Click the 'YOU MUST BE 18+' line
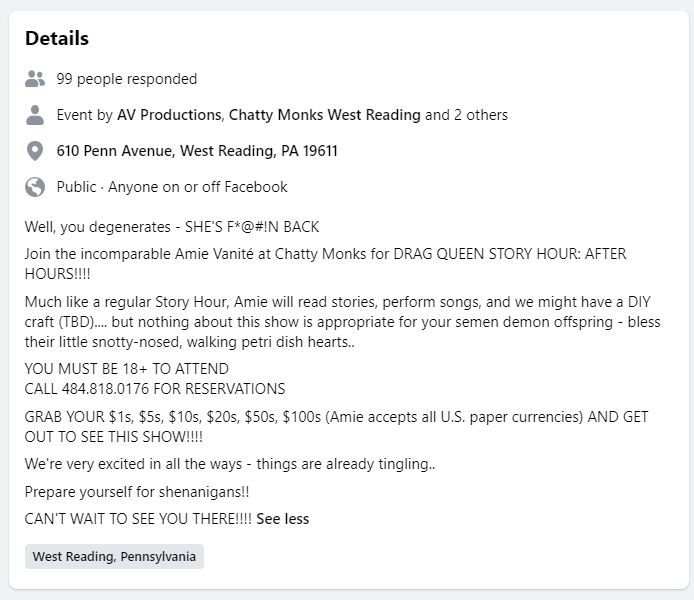 126,370
